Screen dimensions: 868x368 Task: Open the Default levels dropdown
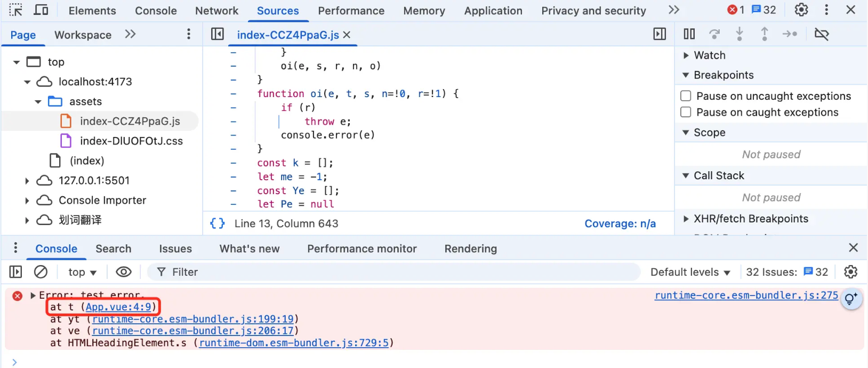tap(690, 272)
